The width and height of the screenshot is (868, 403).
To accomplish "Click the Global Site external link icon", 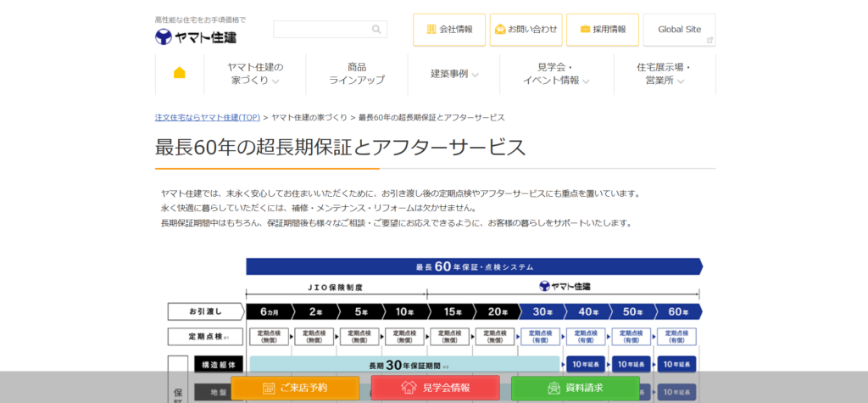I will coord(709,41).
